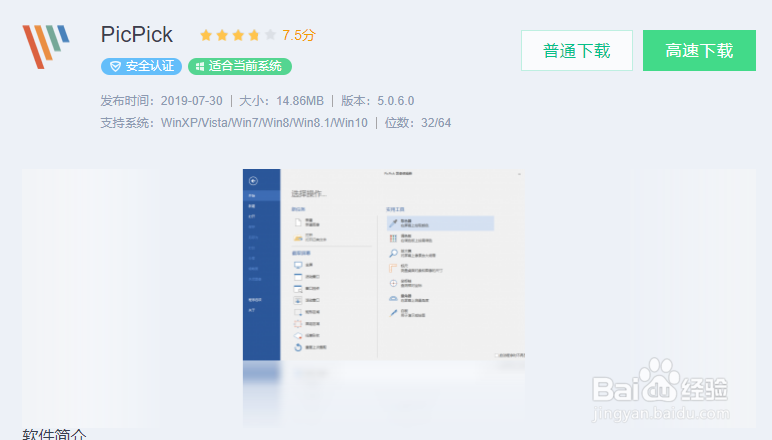Click the WinXP/Vista/Win7 supported systems text
The width and height of the screenshot is (772, 440).
[x=264, y=123]
